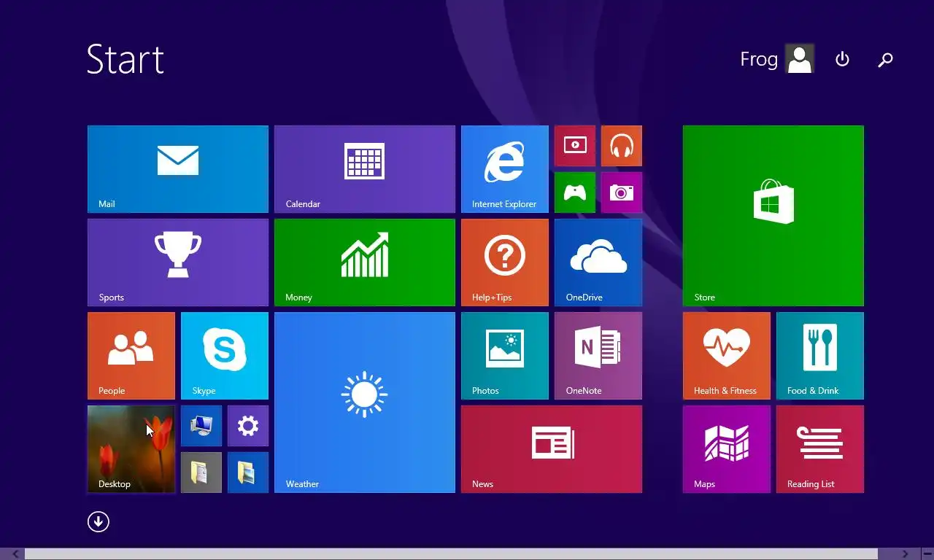Open the People tile

point(131,356)
